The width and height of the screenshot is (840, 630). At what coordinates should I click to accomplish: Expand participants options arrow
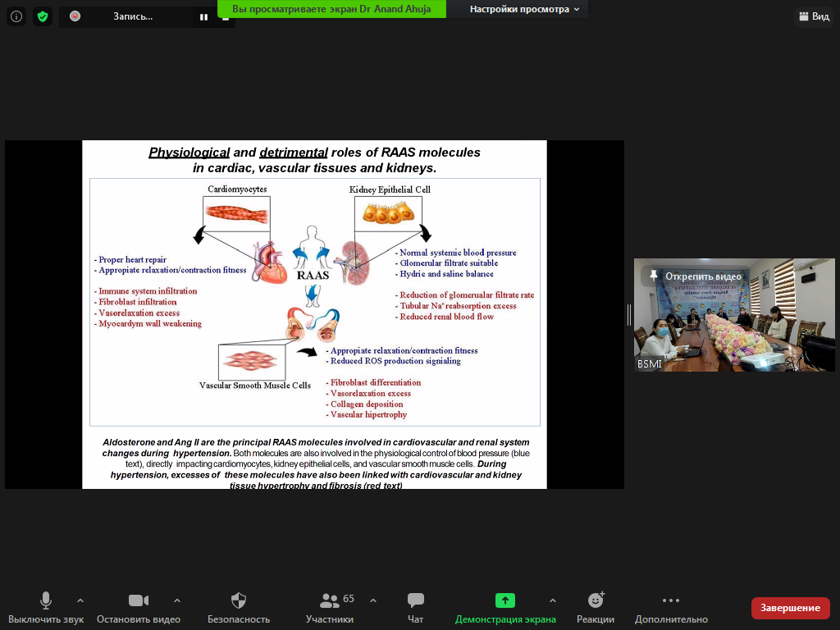click(x=373, y=600)
